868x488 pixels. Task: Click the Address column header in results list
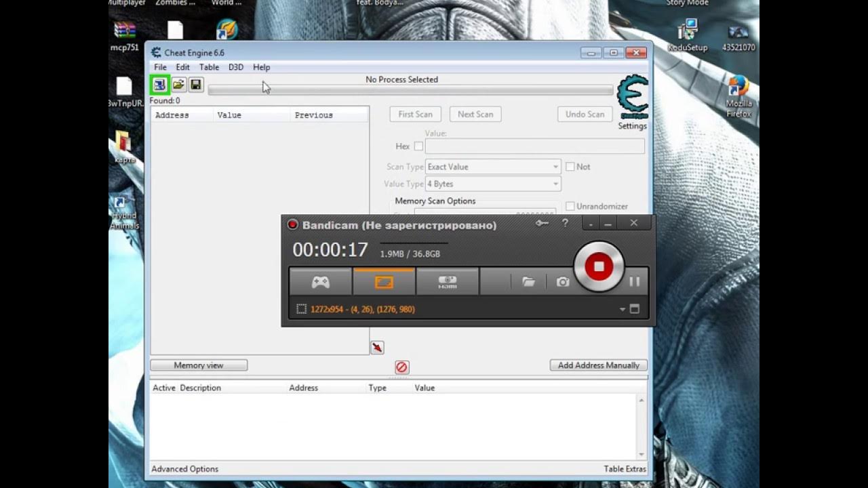coord(181,115)
